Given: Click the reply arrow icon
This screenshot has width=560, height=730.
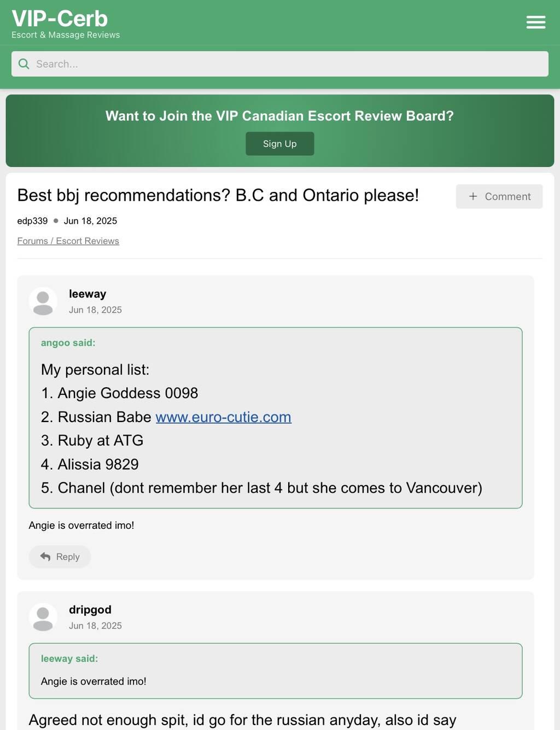Looking at the screenshot, I should pyautogui.click(x=45, y=557).
